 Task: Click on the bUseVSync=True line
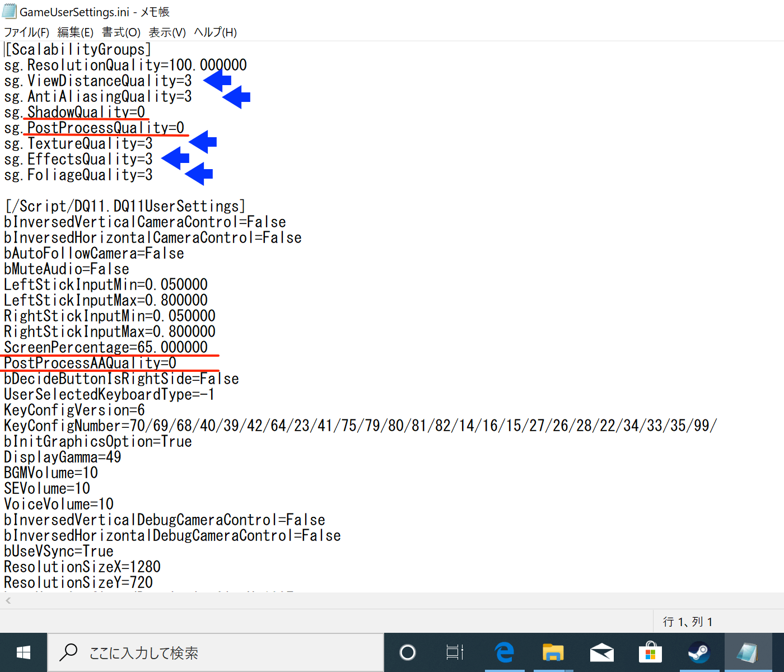click(x=59, y=551)
